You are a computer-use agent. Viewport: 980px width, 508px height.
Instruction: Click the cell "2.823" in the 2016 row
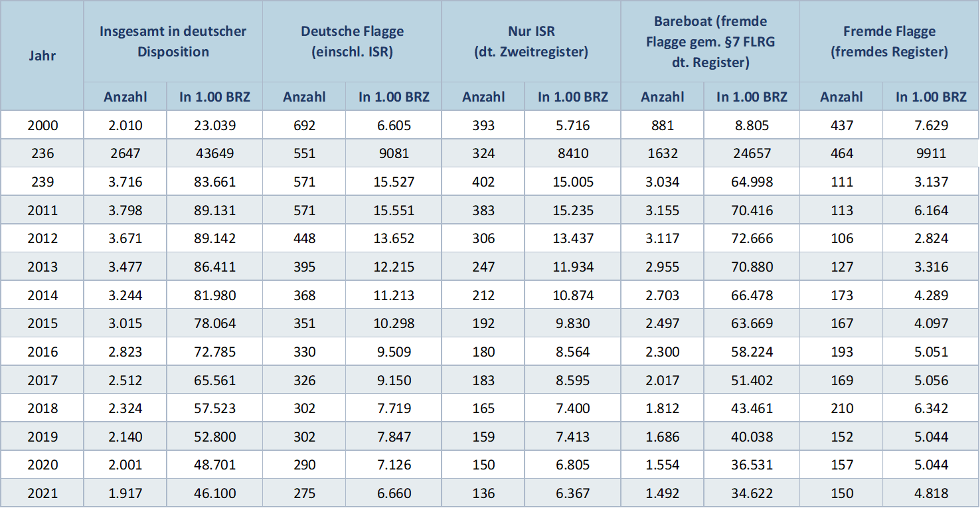(125, 352)
